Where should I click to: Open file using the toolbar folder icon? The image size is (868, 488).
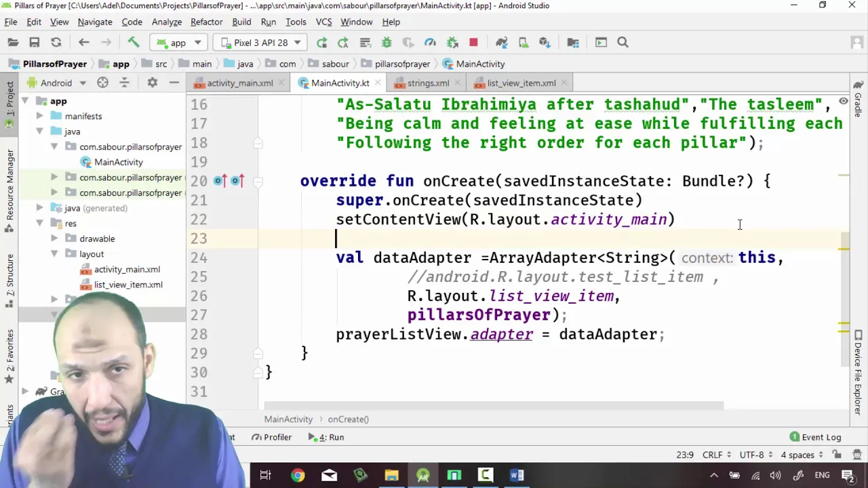pyautogui.click(x=13, y=43)
